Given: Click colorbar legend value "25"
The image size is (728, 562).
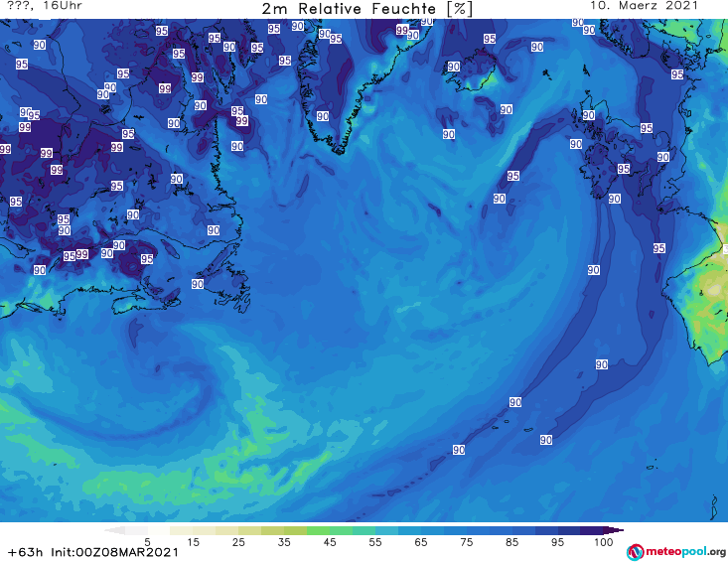Looking at the screenshot, I should tap(238, 541).
